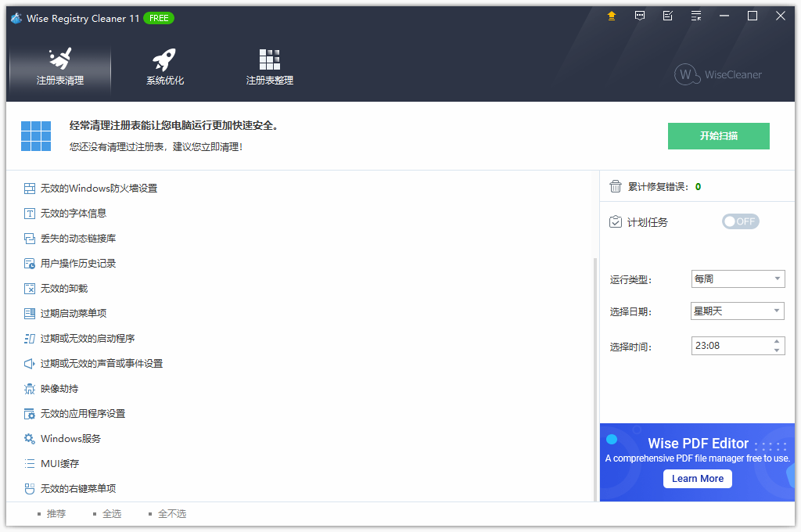Viewport: 801px width, 532px height.
Task: Open the 选择日期 dropdown showing 星期天
Action: click(x=738, y=311)
